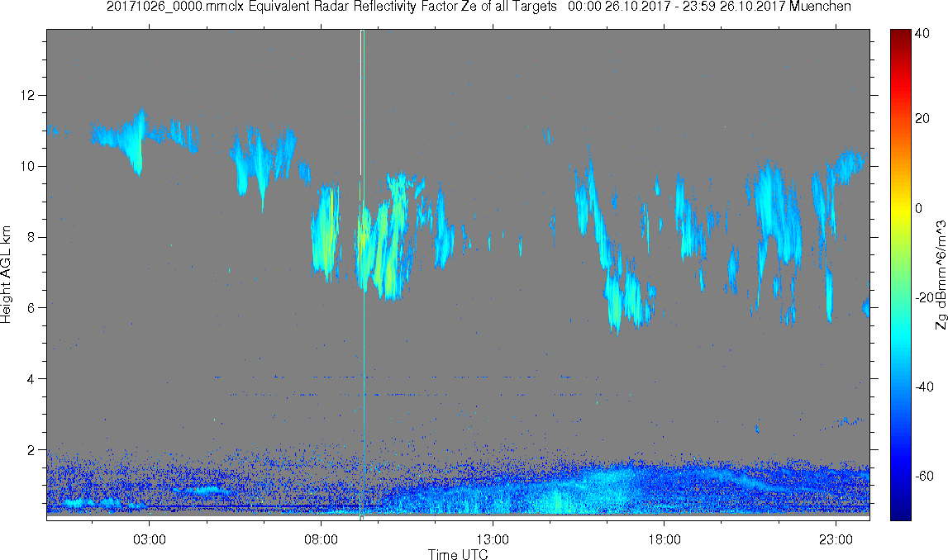The image size is (948, 560).
Task: Click the 18:00 time tick label
Action: [x=665, y=539]
